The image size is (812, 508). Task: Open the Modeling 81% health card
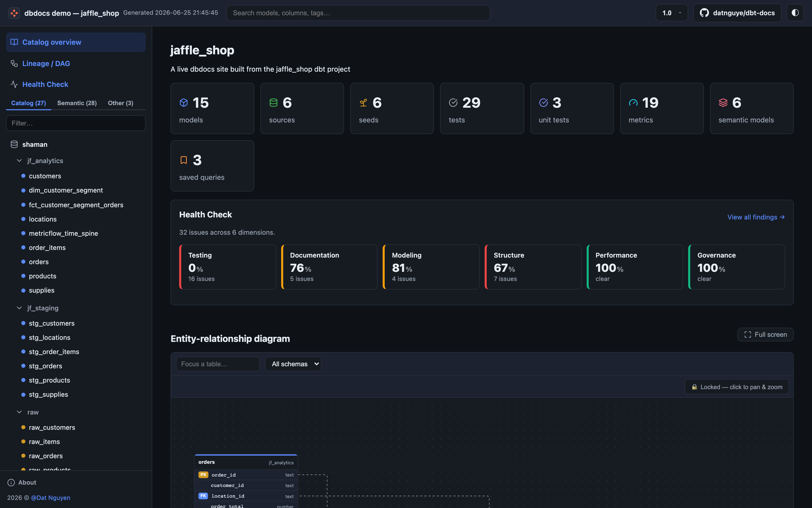431,267
